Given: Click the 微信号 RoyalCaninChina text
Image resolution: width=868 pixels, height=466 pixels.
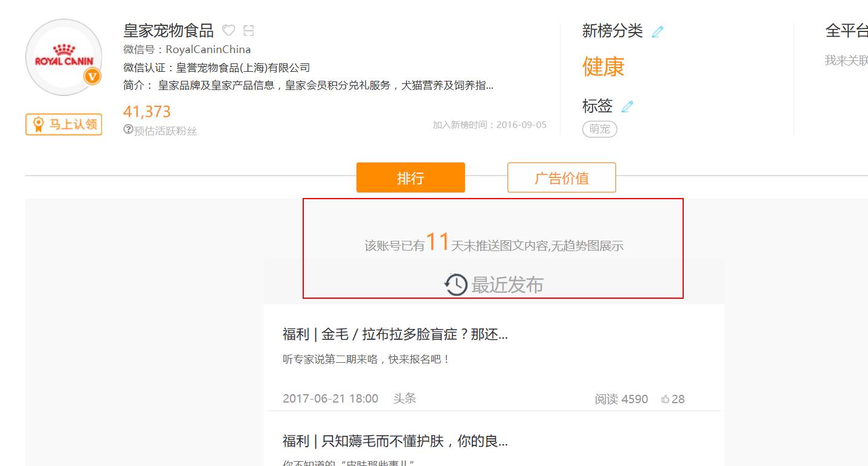Looking at the screenshot, I should pyautogui.click(x=187, y=49).
